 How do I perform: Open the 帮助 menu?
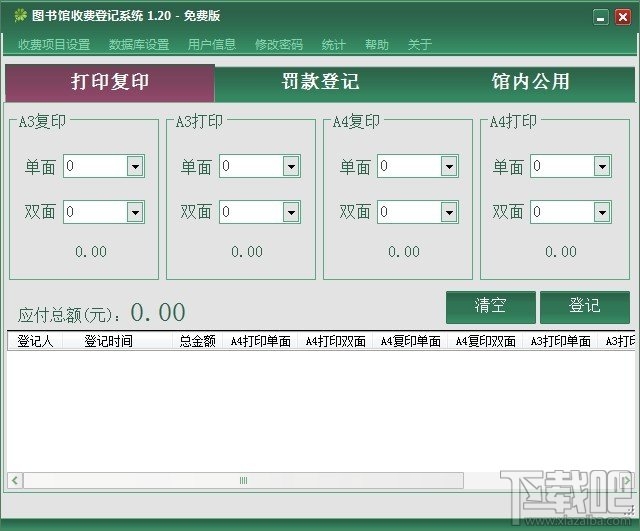tap(376, 44)
